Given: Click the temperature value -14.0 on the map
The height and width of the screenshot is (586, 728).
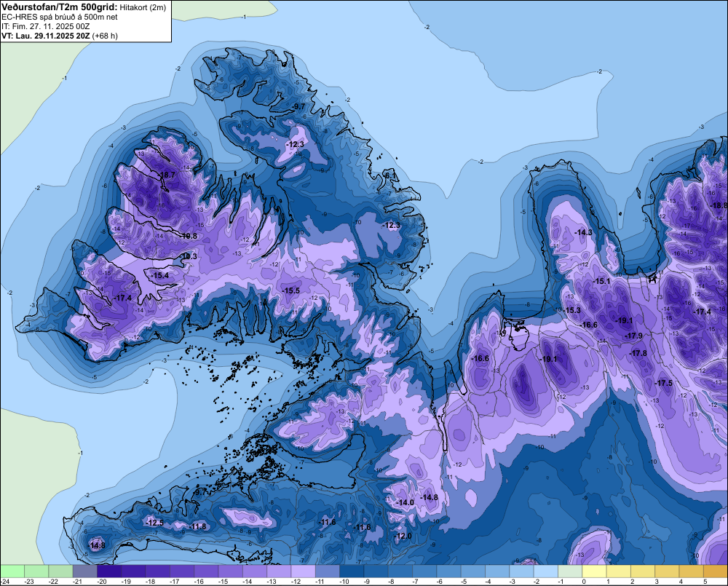Looking at the screenshot, I should pyautogui.click(x=405, y=502).
